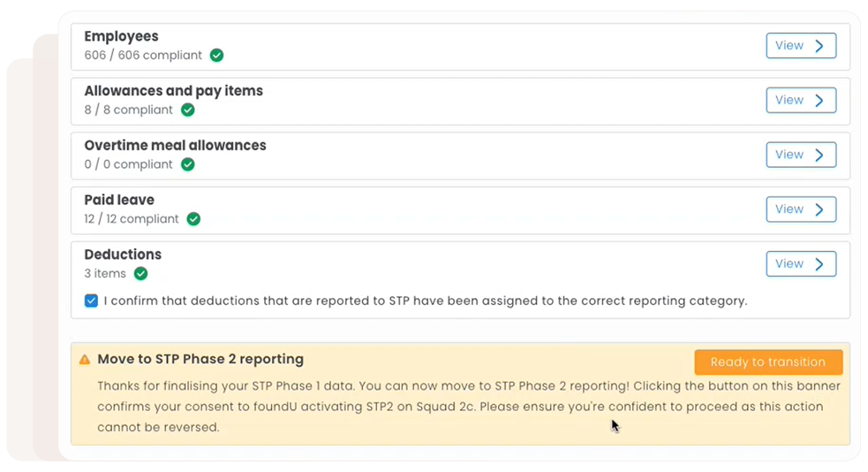Click green checkmark in Overtime meal allowances row
Viewport: 868px width, 472px height.
187,164
